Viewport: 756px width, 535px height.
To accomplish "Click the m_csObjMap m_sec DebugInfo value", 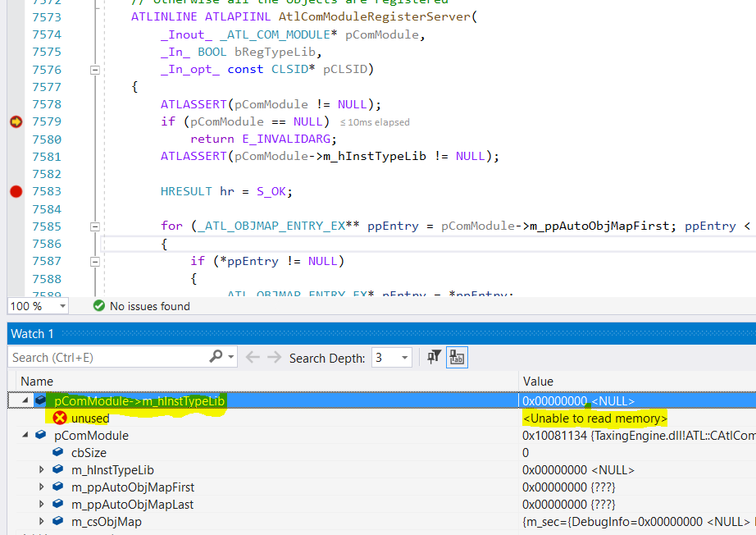I will (x=639, y=522).
